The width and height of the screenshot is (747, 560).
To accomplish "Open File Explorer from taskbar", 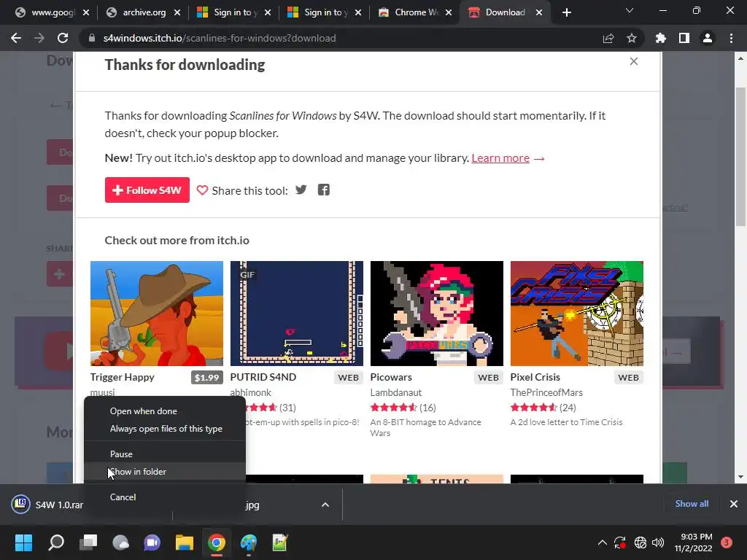I will [185, 542].
